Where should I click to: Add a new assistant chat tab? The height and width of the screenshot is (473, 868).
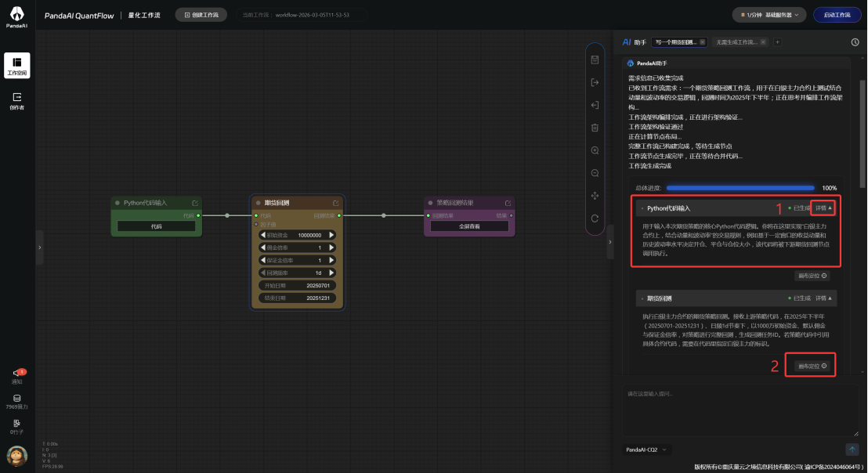pyautogui.click(x=777, y=42)
